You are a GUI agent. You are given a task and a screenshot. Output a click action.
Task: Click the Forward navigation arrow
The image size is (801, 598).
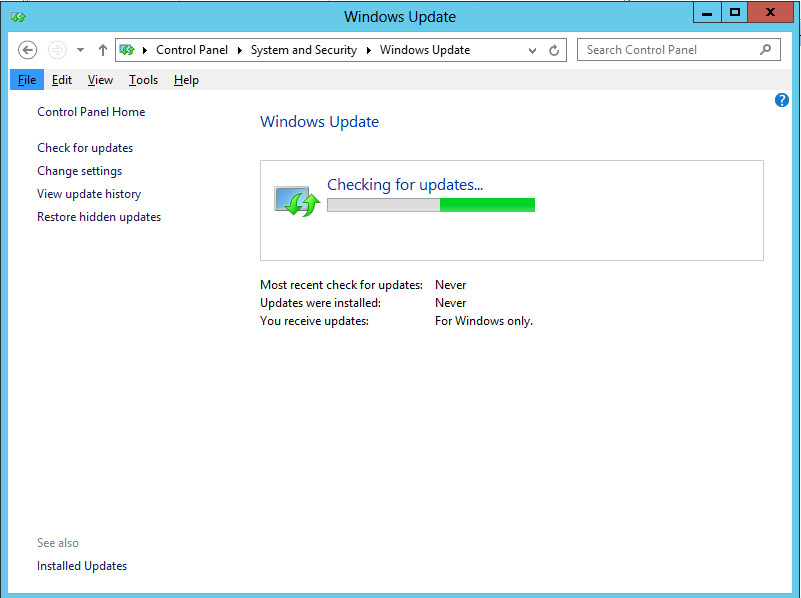58,50
